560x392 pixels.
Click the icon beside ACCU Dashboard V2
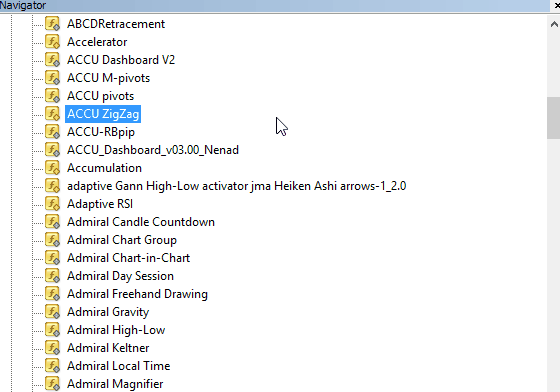(x=52, y=60)
